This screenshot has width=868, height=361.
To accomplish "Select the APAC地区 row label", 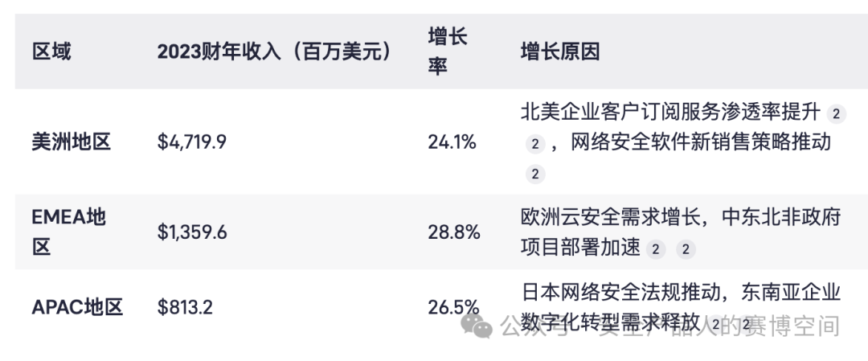I will pos(77,307).
